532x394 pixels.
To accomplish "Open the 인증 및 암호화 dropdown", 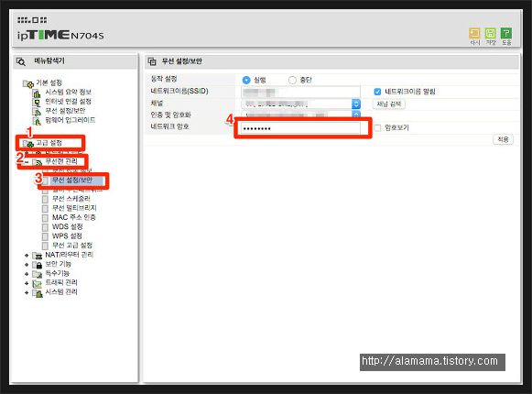I will coord(301,115).
